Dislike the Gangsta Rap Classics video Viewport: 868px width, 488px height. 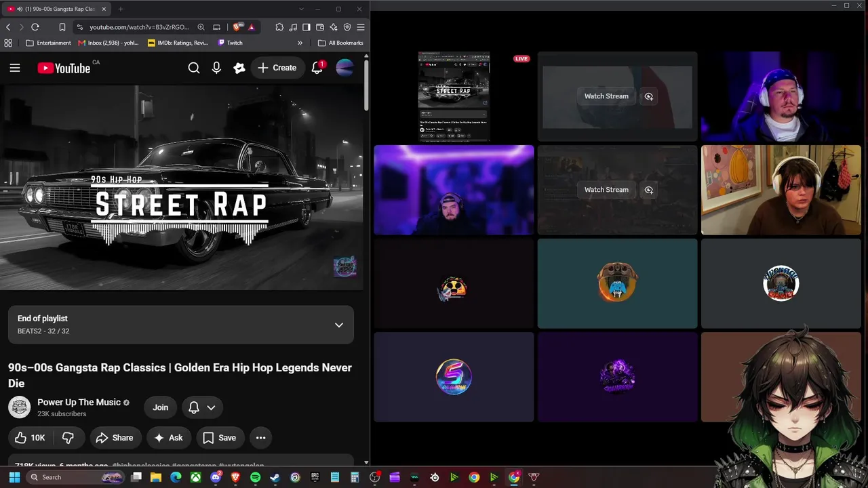[x=68, y=438]
